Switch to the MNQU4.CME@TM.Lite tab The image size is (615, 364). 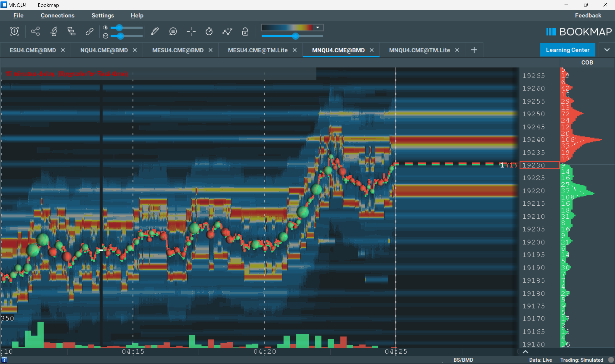pyautogui.click(x=419, y=50)
